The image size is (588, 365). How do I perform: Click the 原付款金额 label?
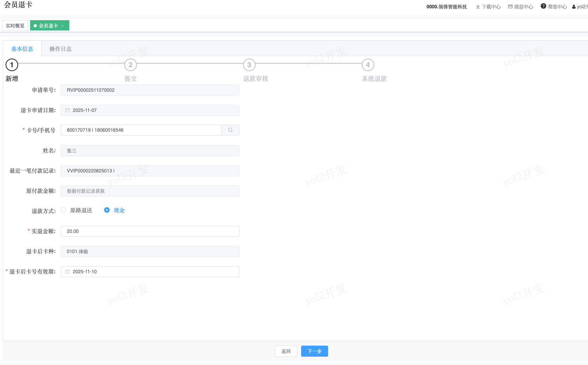[x=41, y=191]
